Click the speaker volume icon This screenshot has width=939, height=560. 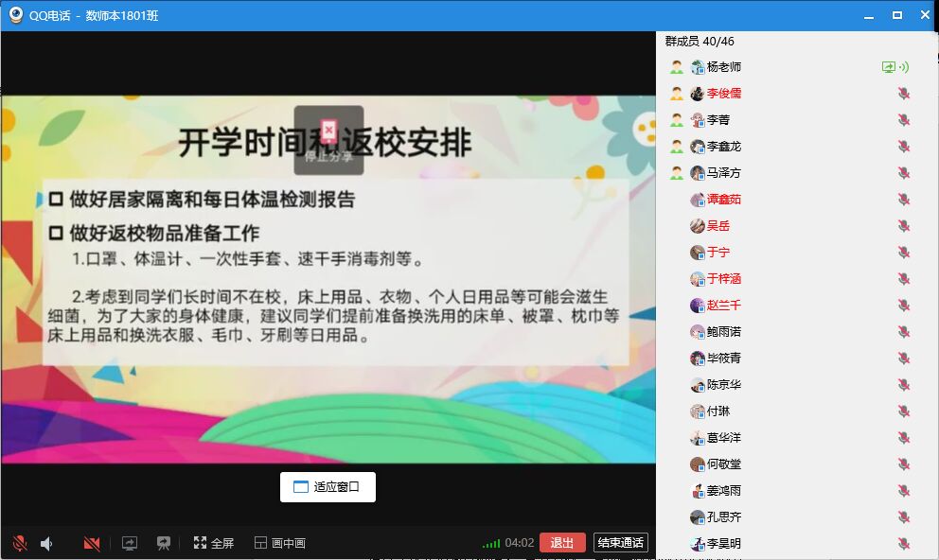pyautogui.click(x=46, y=543)
